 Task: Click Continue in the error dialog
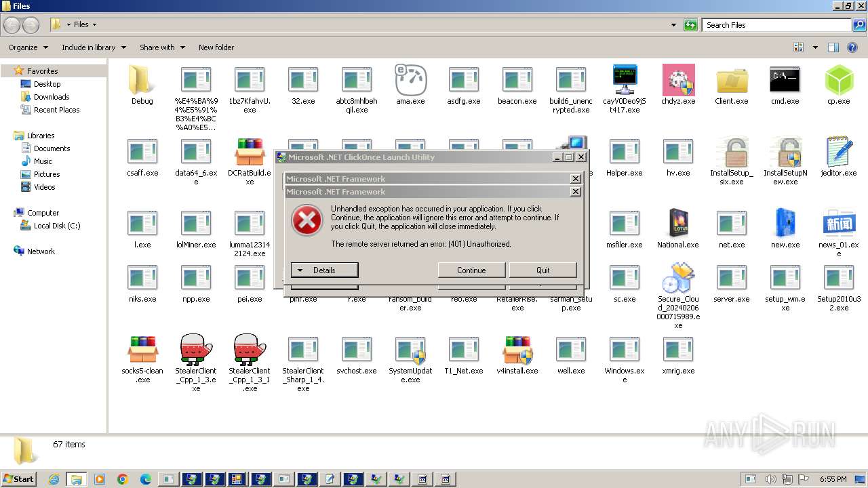coord(471,270)
